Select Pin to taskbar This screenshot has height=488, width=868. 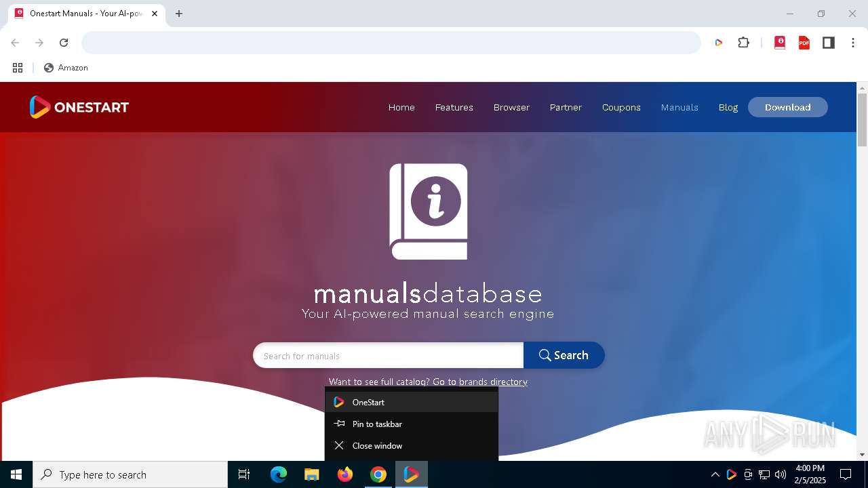pyautogui.click(x=412, y=424)
